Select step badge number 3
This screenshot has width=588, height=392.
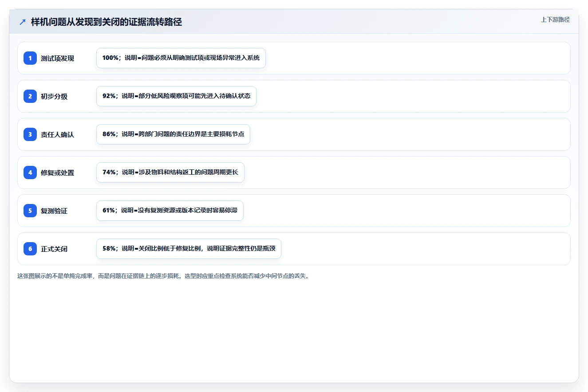pos(30,134)
